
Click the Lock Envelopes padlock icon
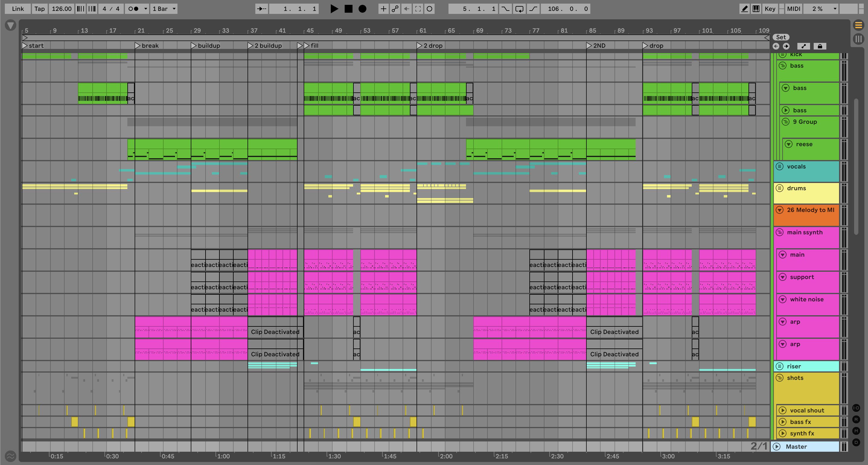click(820, 46)
